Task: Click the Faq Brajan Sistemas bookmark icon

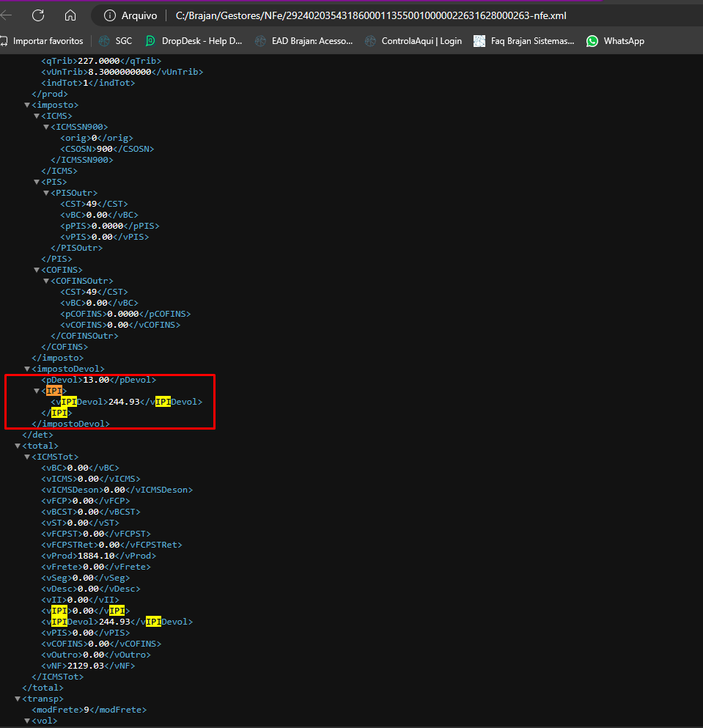Action: point(479,41)
